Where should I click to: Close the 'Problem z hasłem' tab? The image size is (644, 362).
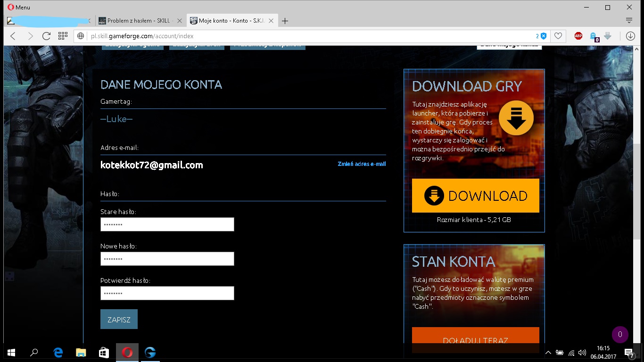[x=179, y=21]
